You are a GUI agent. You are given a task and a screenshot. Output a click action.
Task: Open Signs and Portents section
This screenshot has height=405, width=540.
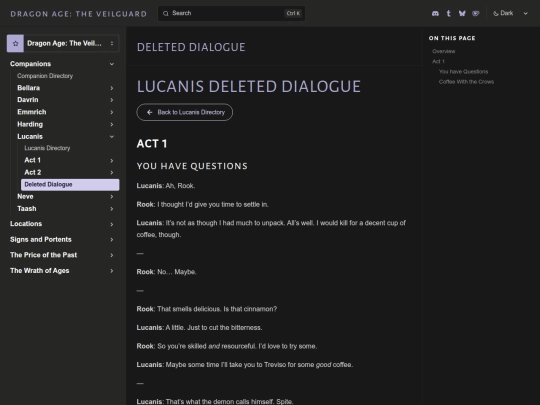(41, 240)
